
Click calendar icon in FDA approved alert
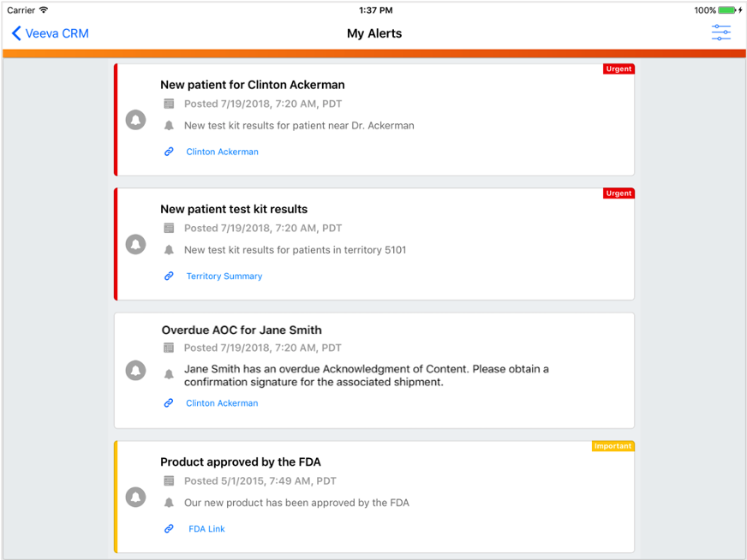click(x=169, y=481)
